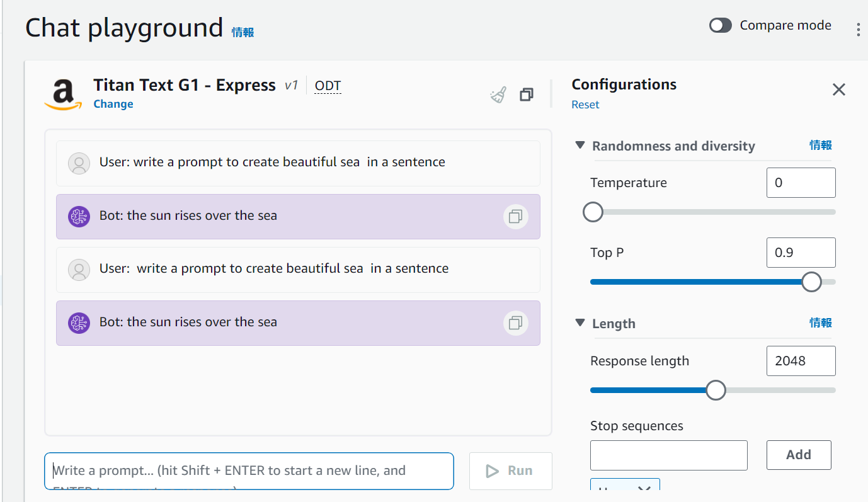The width and height of the screenshot is (868, 502).
Task: Click Reset under Configurations
Action: (x=585, y=105)
